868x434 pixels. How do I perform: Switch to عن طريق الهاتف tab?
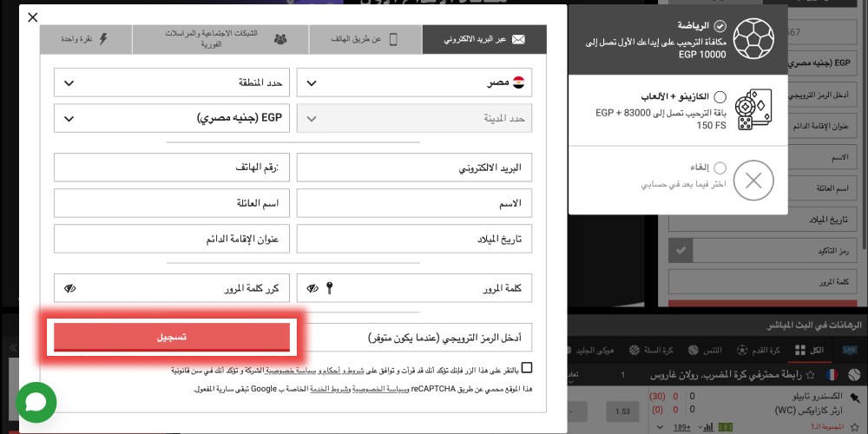(x=365, y=39)
